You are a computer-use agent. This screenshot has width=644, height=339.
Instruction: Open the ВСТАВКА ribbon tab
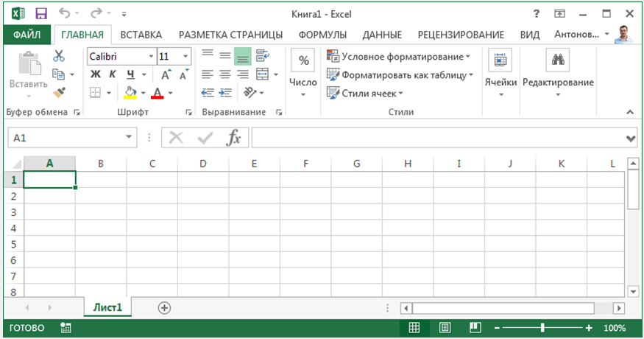click(x=141, y=35)
